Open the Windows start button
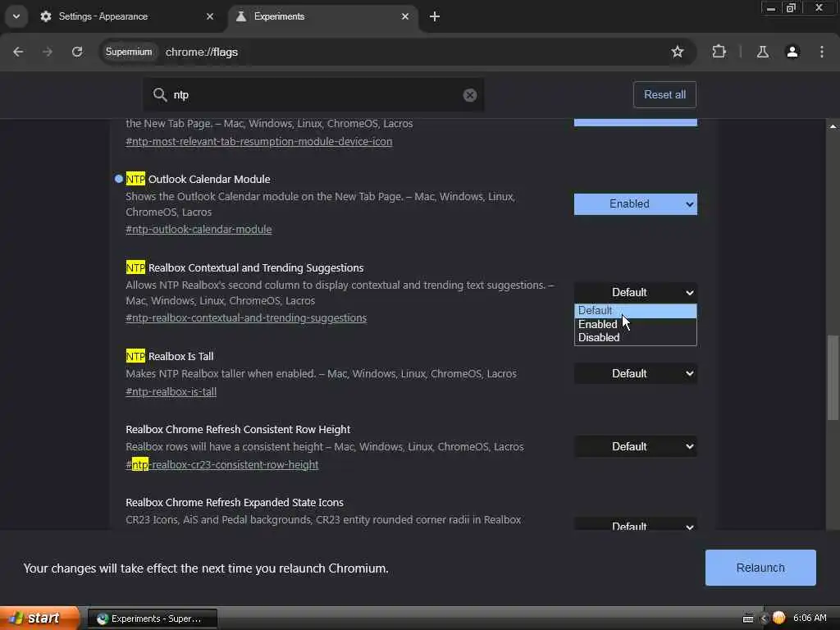Viewport: 840px width, 630px height. click(39, 619)
